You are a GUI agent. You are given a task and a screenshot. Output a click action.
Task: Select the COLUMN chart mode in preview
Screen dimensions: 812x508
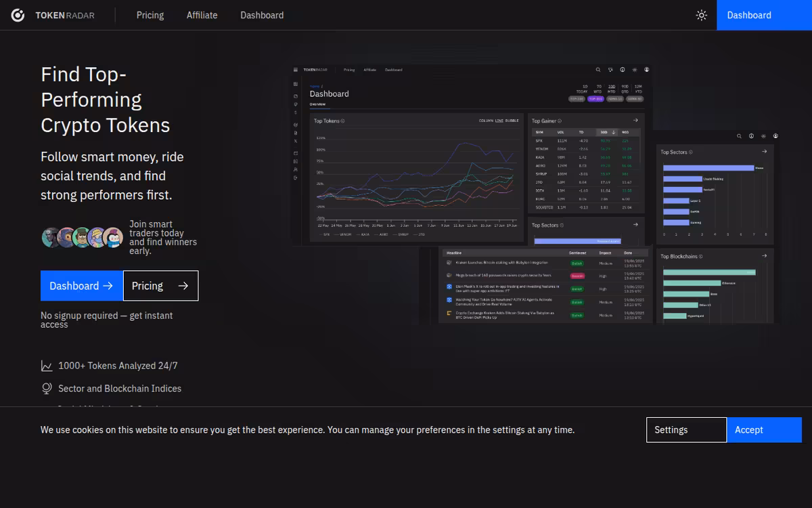(x=486, y=121)
